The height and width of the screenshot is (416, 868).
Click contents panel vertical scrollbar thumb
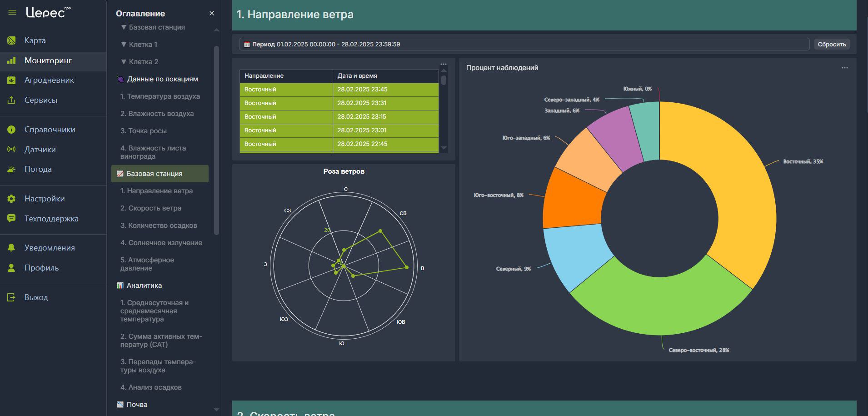(x=216, y=140)
